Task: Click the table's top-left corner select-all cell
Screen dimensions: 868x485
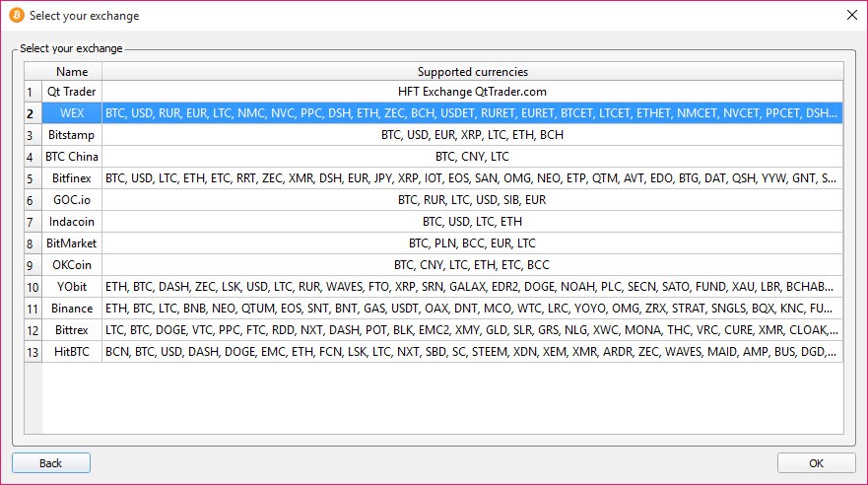Action: point(33,71)
